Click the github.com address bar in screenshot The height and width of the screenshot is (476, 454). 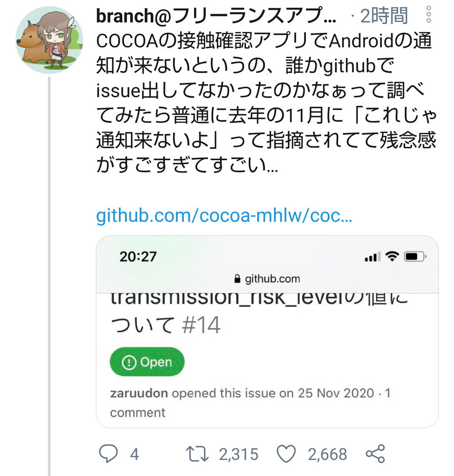[267, 279]
